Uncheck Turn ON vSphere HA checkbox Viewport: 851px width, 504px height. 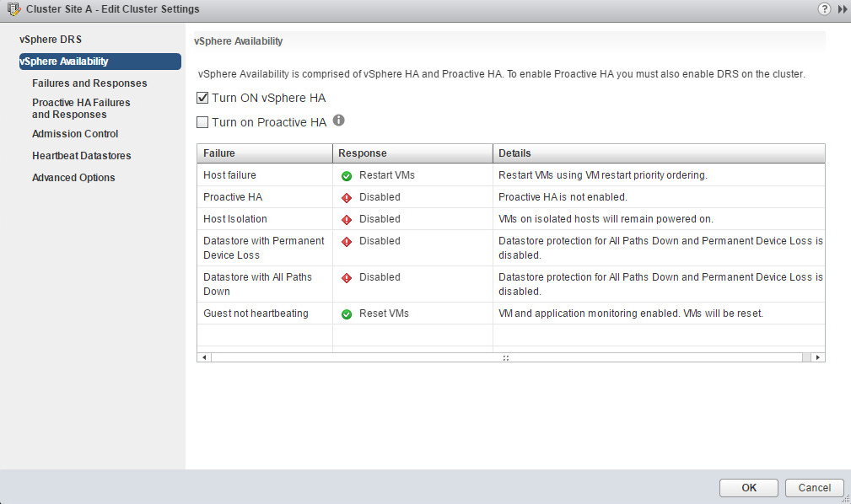(202, 98)
